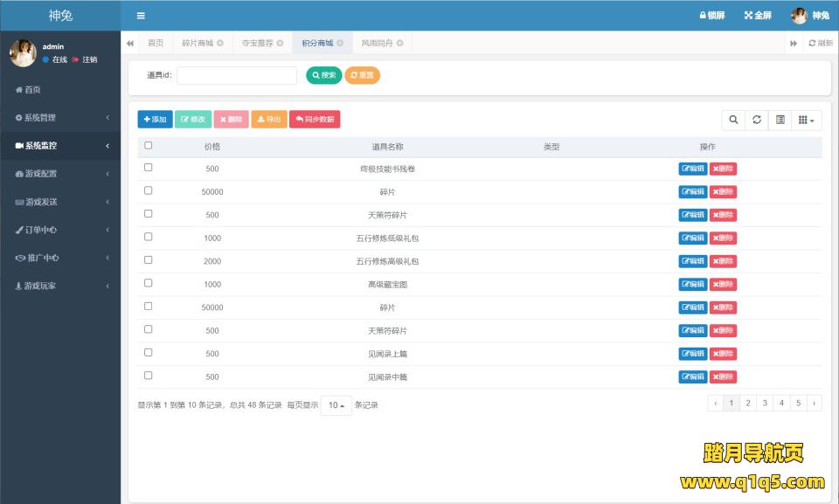
Task: Check the select-all checkbox in table header
Action: (x=148, y=146)
